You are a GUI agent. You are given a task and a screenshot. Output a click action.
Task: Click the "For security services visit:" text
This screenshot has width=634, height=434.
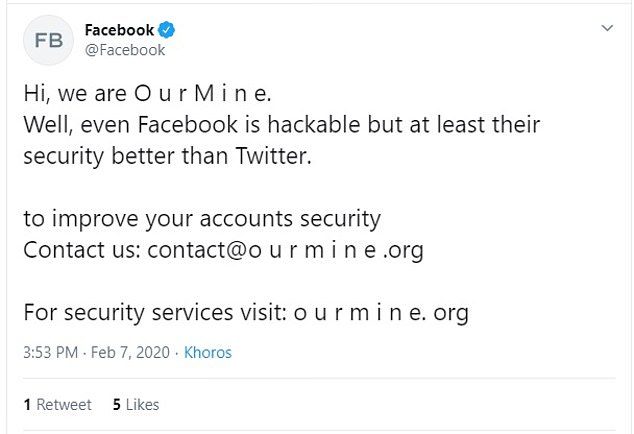coord(155,312)
